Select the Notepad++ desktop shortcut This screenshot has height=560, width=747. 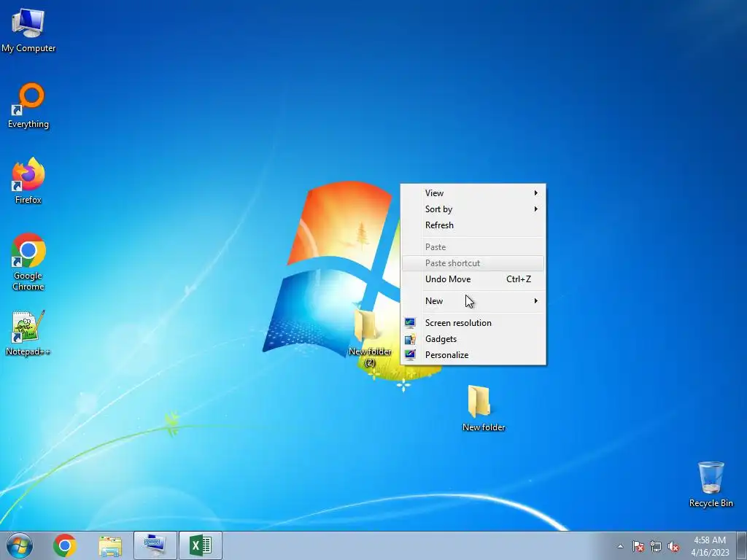[28, 332]
